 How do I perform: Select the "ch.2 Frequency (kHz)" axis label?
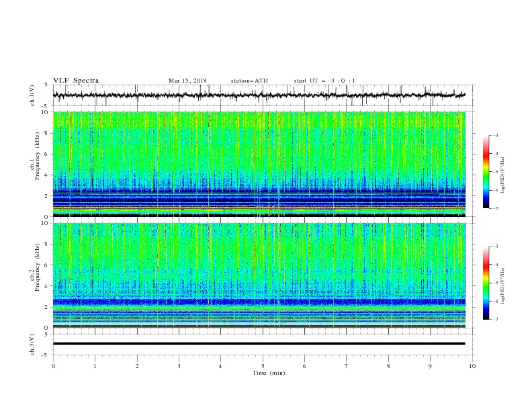tap(35, 267)
